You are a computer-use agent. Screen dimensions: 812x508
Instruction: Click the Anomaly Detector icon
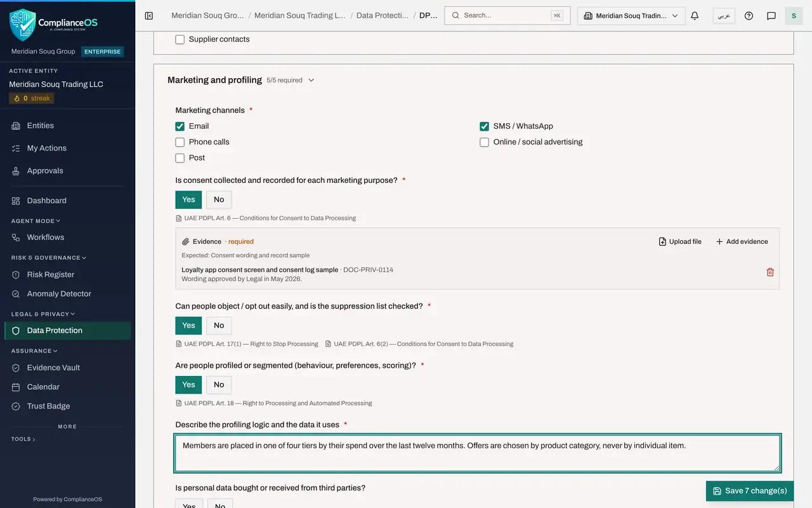16,294
